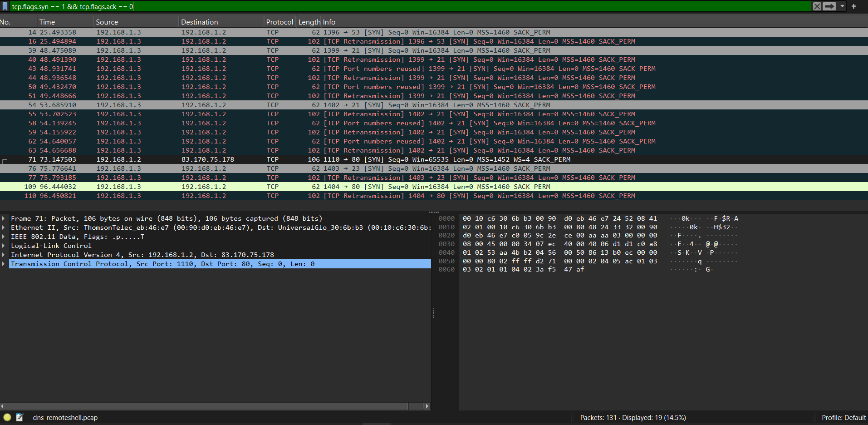
Task: Select packet 55 at time 53.702523
Action: point(434,114)
